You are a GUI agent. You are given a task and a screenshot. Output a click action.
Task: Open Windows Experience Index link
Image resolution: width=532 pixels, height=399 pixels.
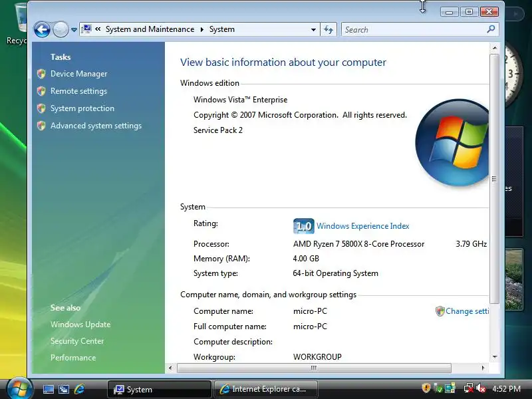tap(362, 226)
